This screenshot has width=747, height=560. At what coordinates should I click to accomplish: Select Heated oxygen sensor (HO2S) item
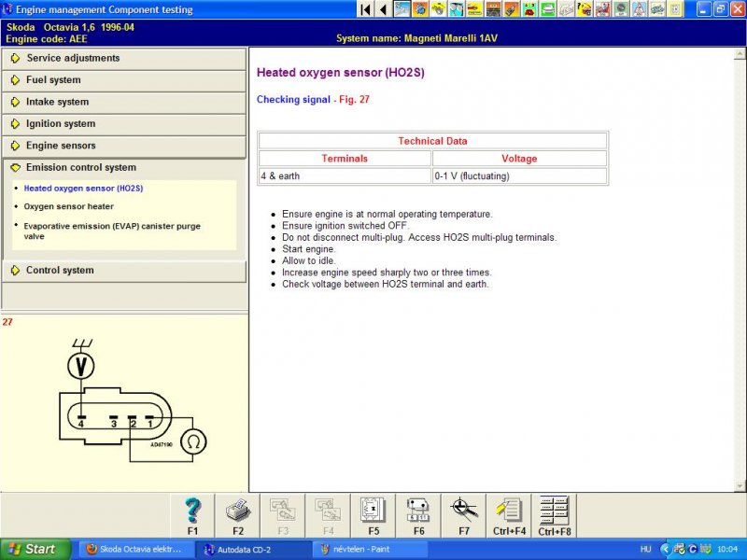pos(83,189)
